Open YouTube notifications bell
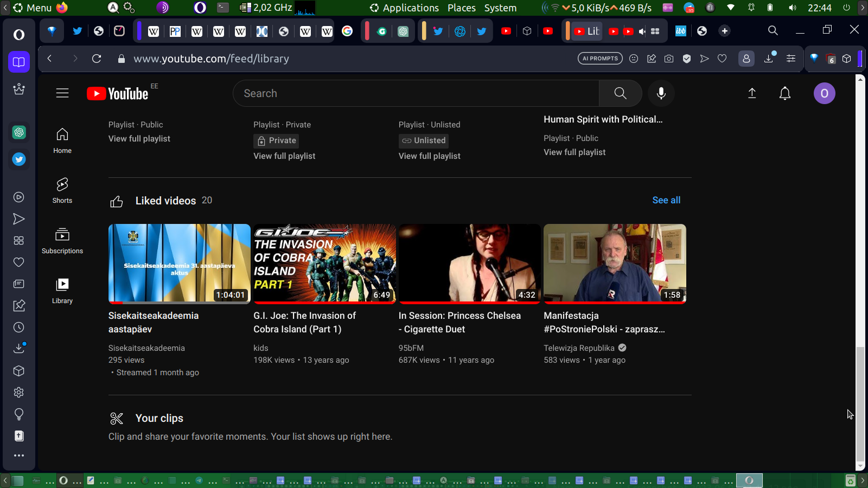Screen dimensions: 868x488 [x=784, y=93]
